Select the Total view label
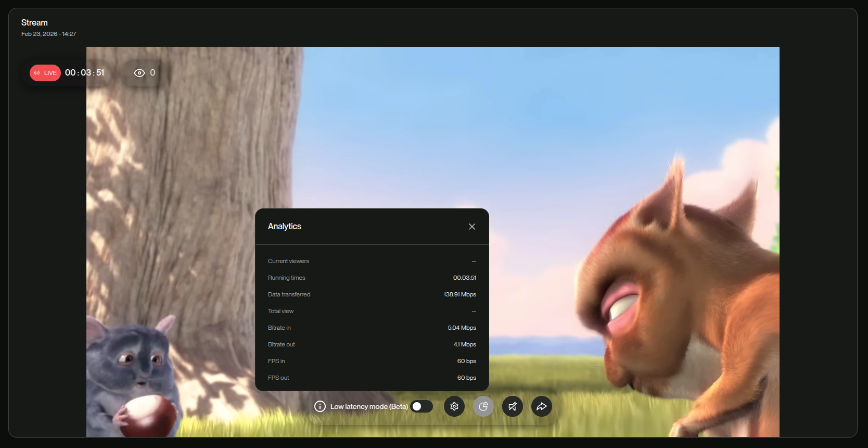The height and width of the screenshot is (448, 868). [280, 311]
